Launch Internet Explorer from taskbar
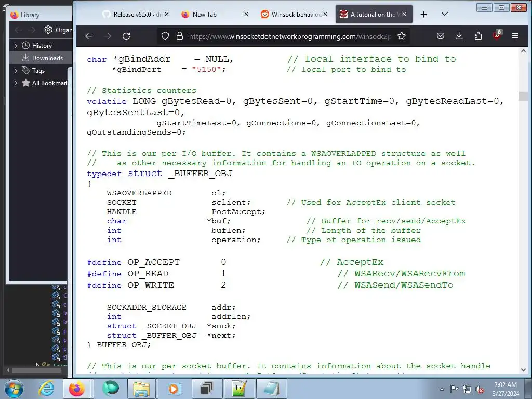This screenshot has width=532, height=399. (46, 389)
